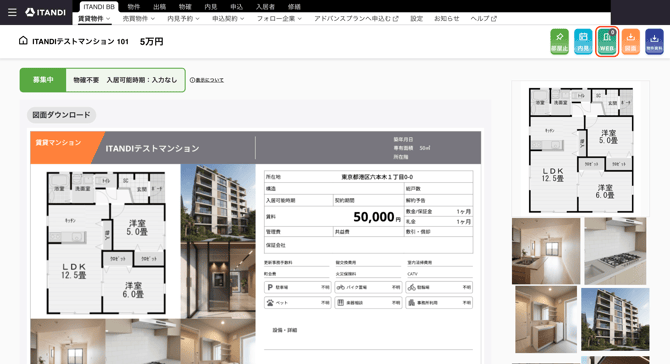This screenshot has width=670, height=364.
Task: Click the 駐輪場 bicycle icon in the flyer
Action: point(411,287)
